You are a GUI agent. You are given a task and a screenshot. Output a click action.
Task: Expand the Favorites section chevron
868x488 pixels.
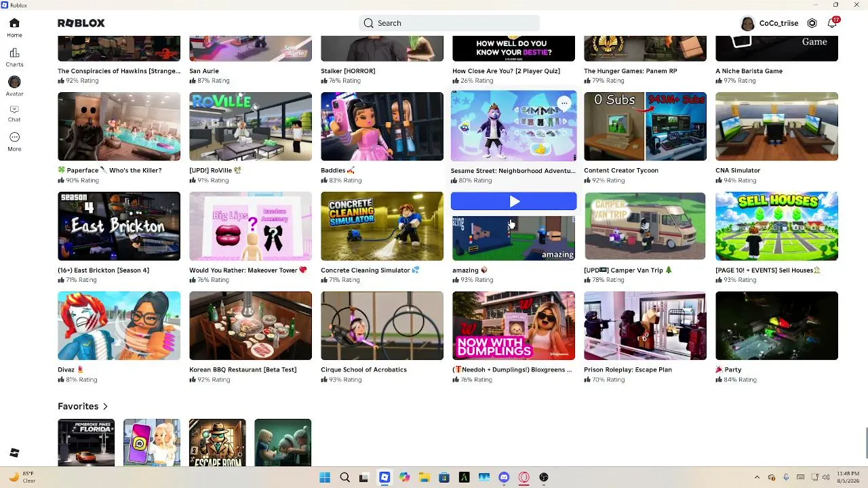tap(105, 407)
